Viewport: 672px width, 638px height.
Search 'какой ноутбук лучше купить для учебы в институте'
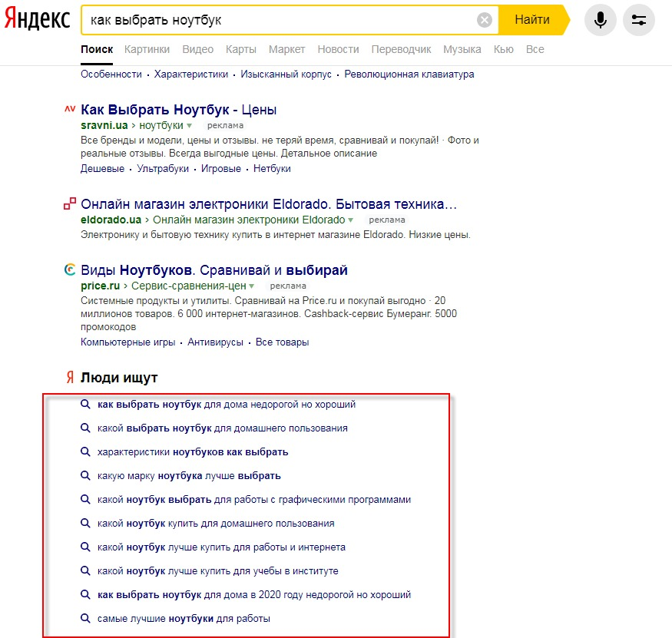[x=218, y=570]
